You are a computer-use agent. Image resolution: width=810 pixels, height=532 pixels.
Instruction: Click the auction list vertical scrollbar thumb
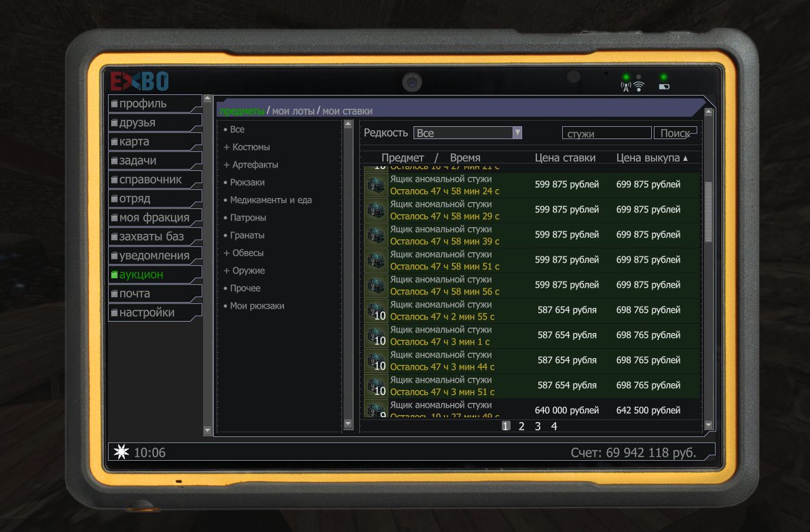pyautogui.click(x=708, y=212)
